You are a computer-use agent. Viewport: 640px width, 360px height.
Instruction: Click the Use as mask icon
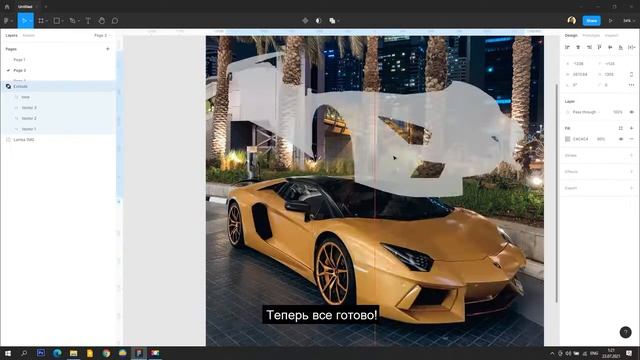coord(319,20)
